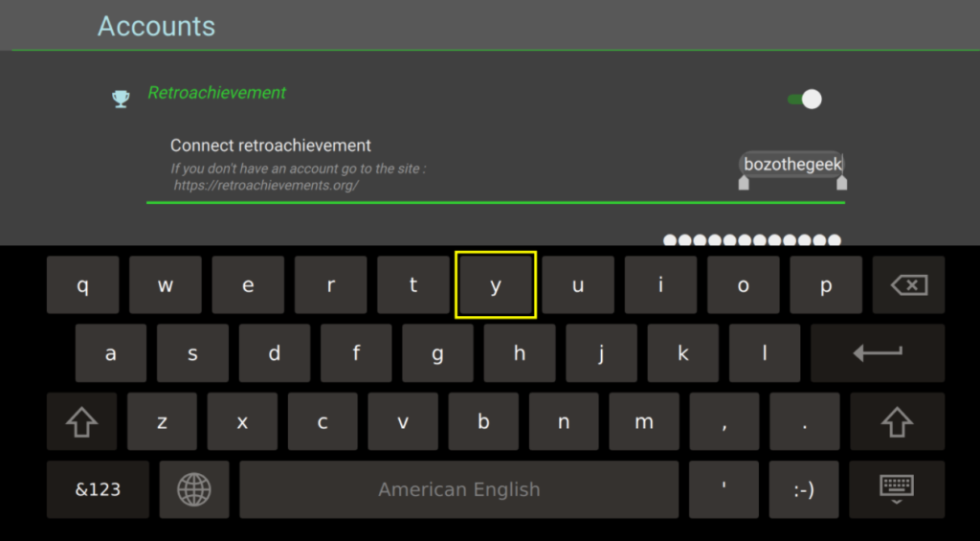The width and height of the screenshot is (980, 541).
Task: Hide the on-screen keyboard with keyboard icon
Action: [897, 489]
